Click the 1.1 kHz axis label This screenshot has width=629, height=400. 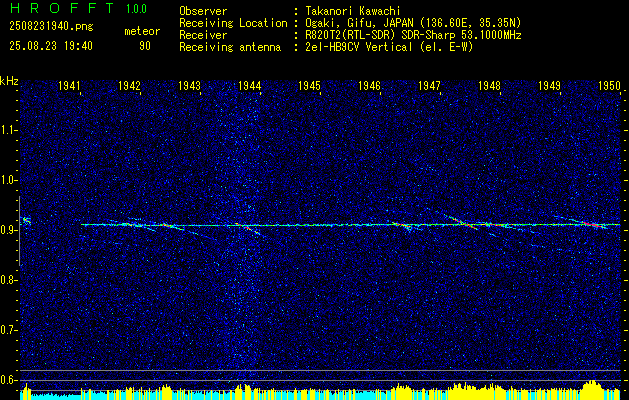click(x=8, y=130)
